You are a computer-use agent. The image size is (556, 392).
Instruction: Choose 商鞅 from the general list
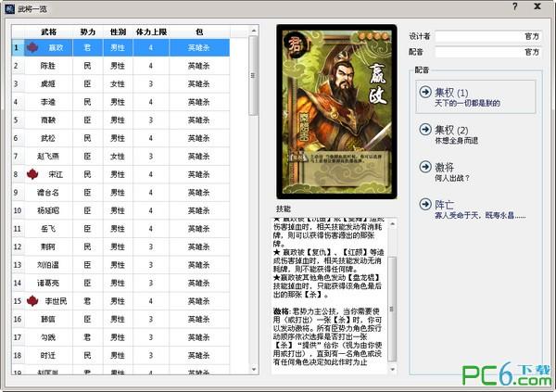coord(48,120)
